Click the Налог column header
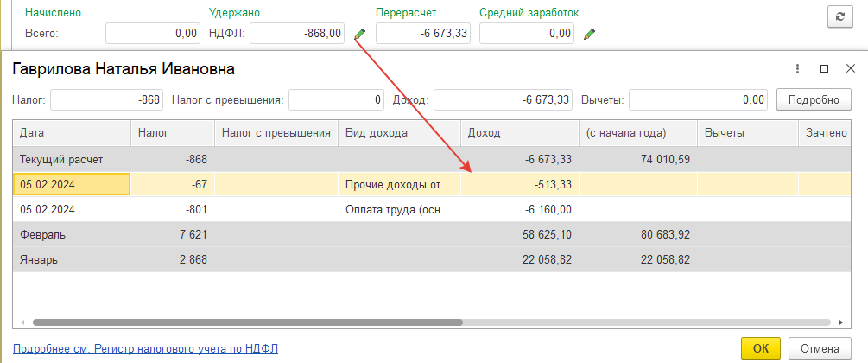 coord(173,133)
